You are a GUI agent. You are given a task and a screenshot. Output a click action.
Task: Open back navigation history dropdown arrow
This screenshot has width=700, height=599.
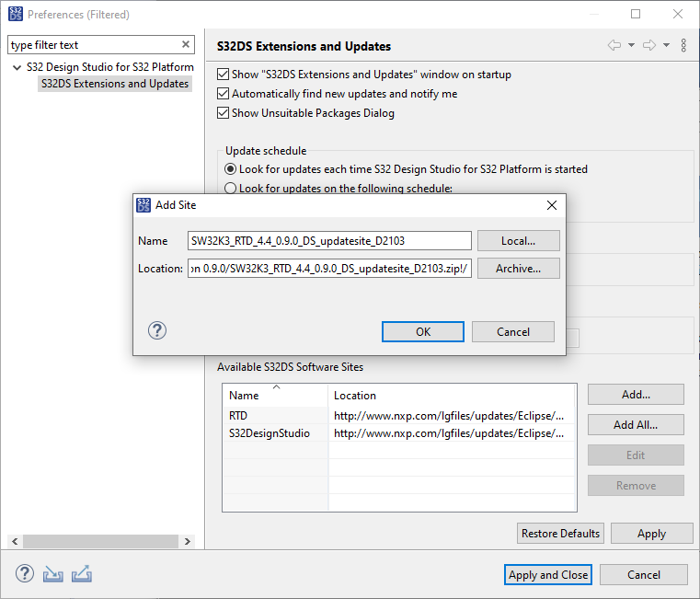coord(631,45)
